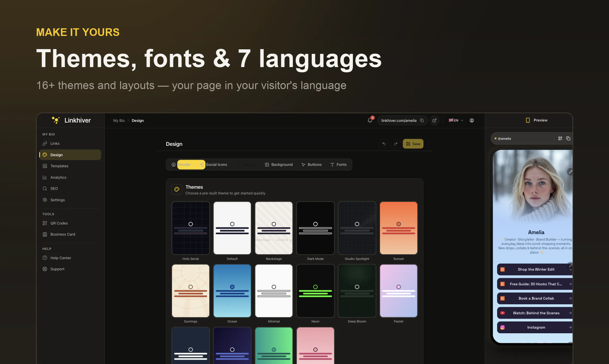609x364 pixels.
Task: Click the YouTube icon on Watch: Behind the Scenes
Action: 503,313
